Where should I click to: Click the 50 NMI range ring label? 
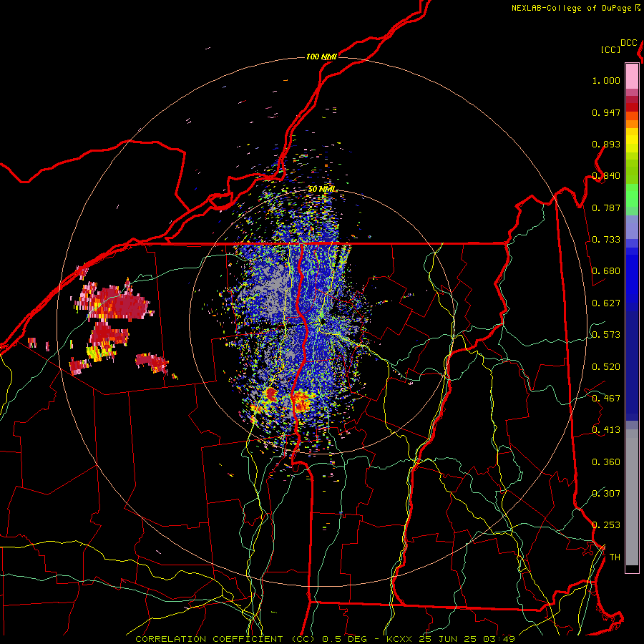321,190
